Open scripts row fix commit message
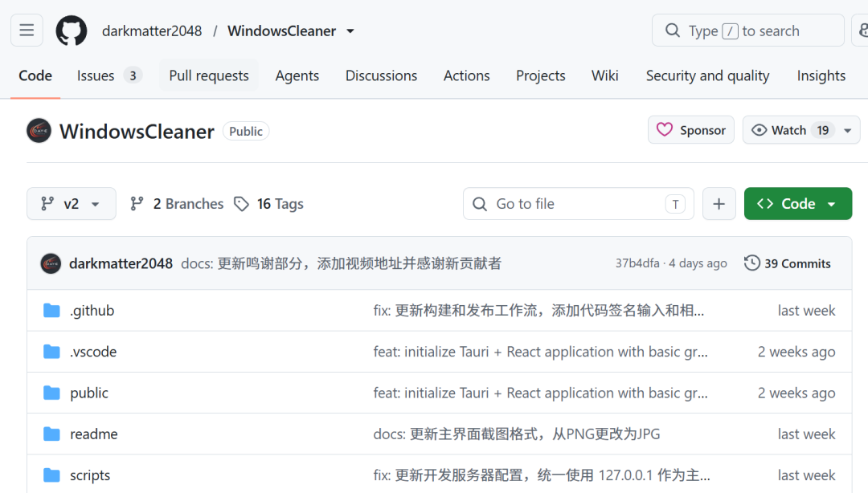 [542, 475]
